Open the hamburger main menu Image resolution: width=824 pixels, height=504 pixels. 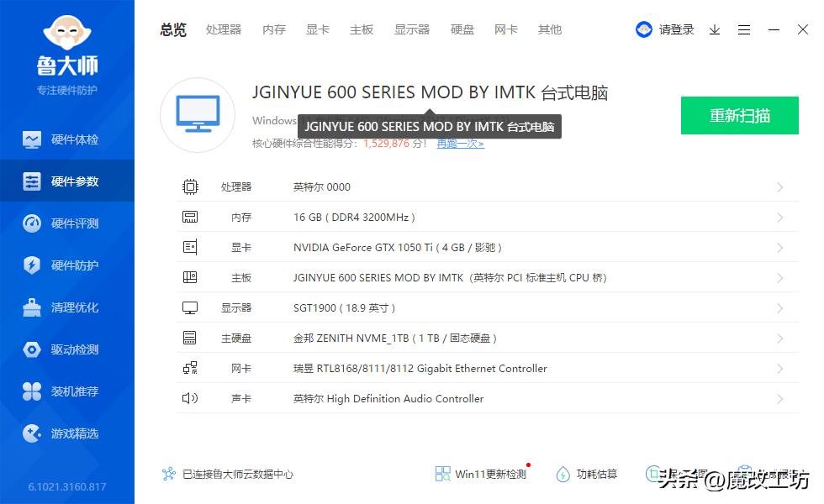click(x=744, y=29)
